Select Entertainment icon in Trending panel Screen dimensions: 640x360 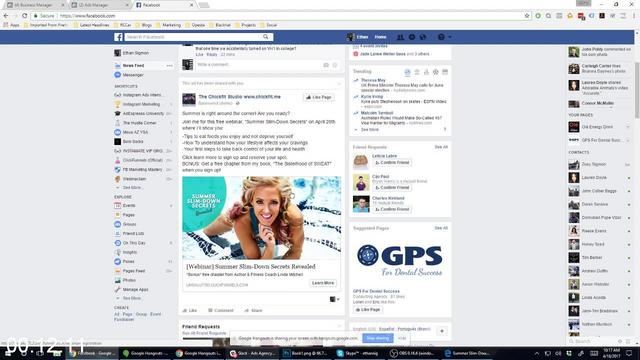click(445, 72)
